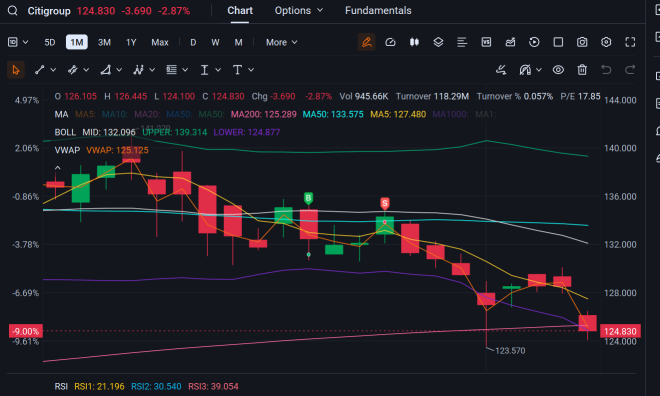
Task: Switch to the Chart tab
Action: click(x=240, y=11)
